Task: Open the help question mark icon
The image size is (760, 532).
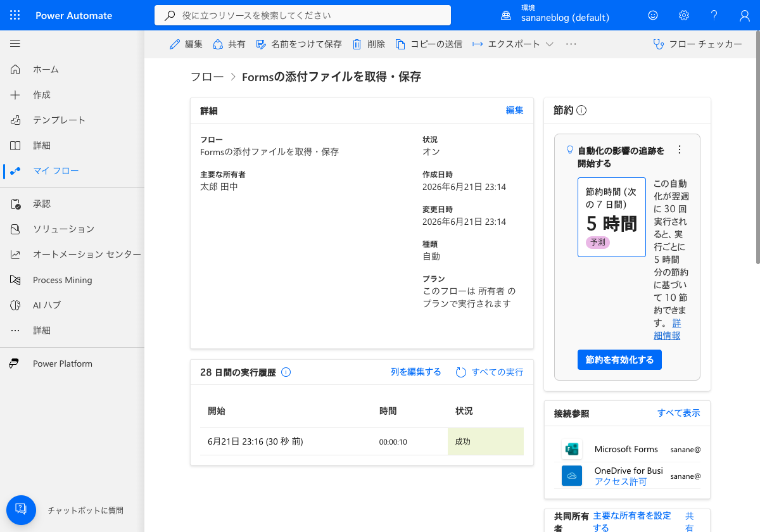Action: coord(714,15)
